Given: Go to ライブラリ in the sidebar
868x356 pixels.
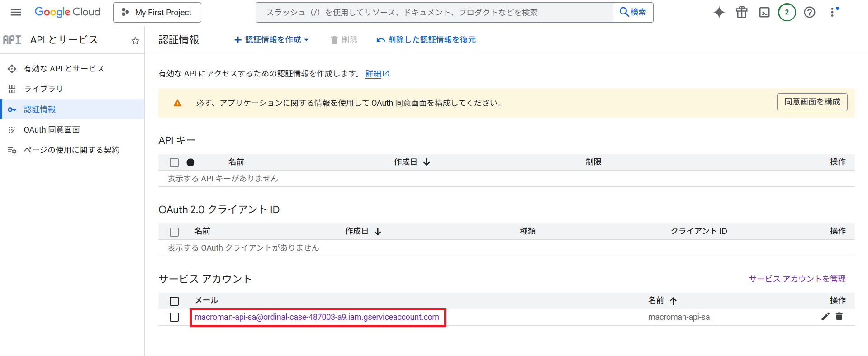Looking at the screenshot, I should pos(43,89).
